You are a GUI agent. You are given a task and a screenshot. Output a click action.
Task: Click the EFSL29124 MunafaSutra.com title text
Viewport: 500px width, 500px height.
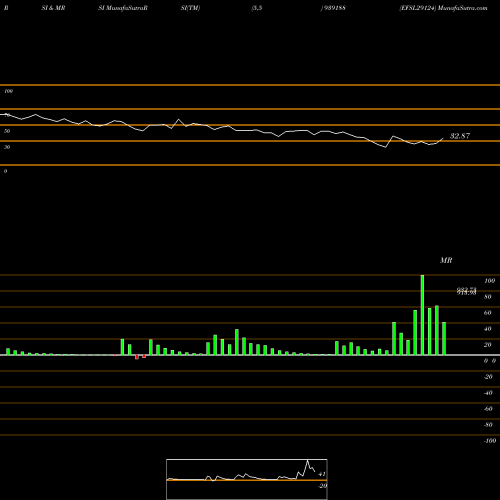click(x=443, y=8)
